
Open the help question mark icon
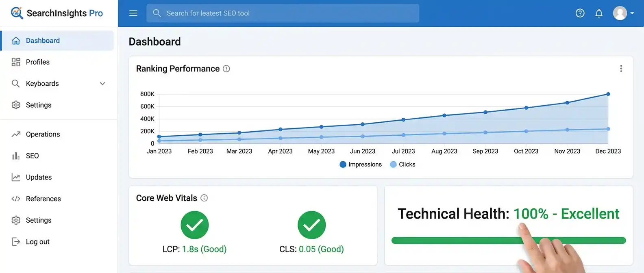[x=580, y=13]
